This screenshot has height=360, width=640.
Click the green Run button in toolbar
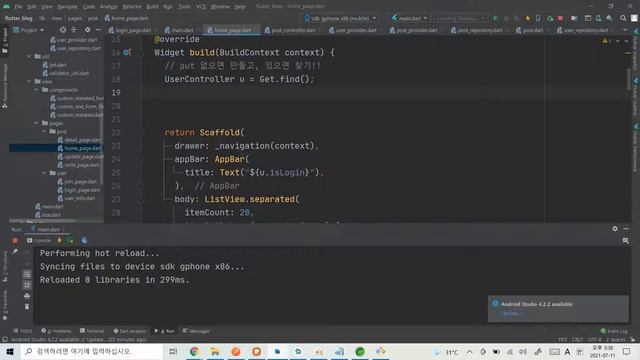[496, 18]
